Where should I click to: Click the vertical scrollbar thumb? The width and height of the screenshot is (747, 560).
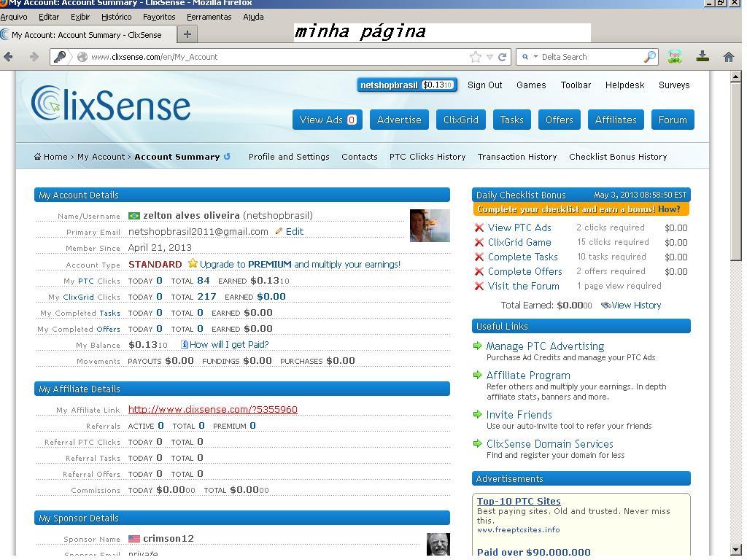point(735,171)
